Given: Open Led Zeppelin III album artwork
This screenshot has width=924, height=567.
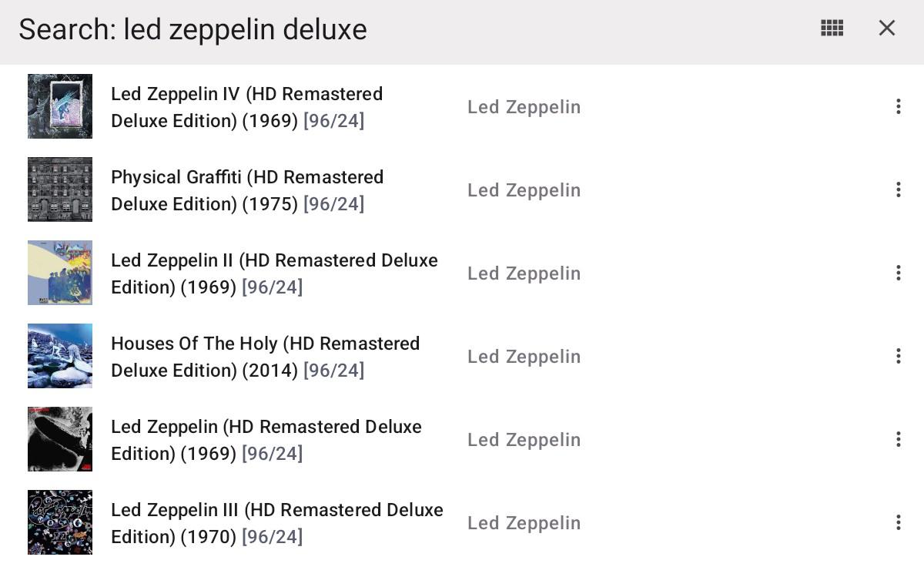Looking at the screenshot, I should click(x=60, y=522).
